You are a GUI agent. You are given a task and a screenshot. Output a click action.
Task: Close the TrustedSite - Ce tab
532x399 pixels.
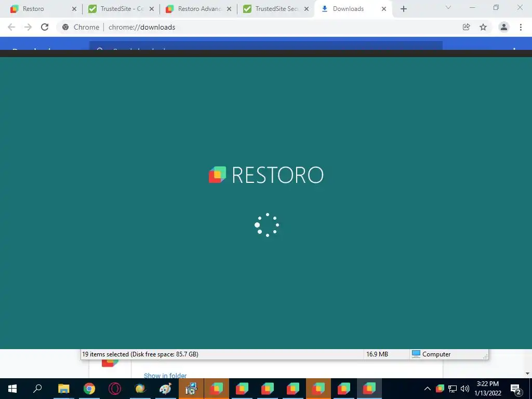pos(152,9)
